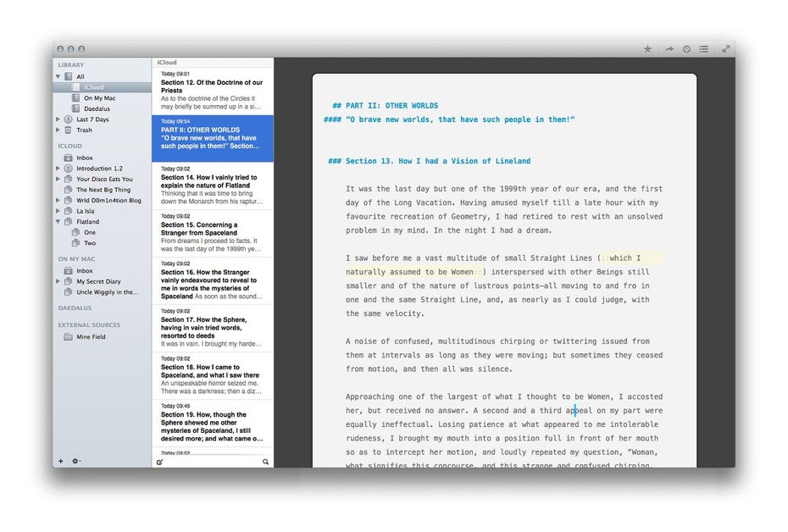This screenshot has height=532, width=788.
Task: Click the plus icon to add group
Action: tap(61, 461)
